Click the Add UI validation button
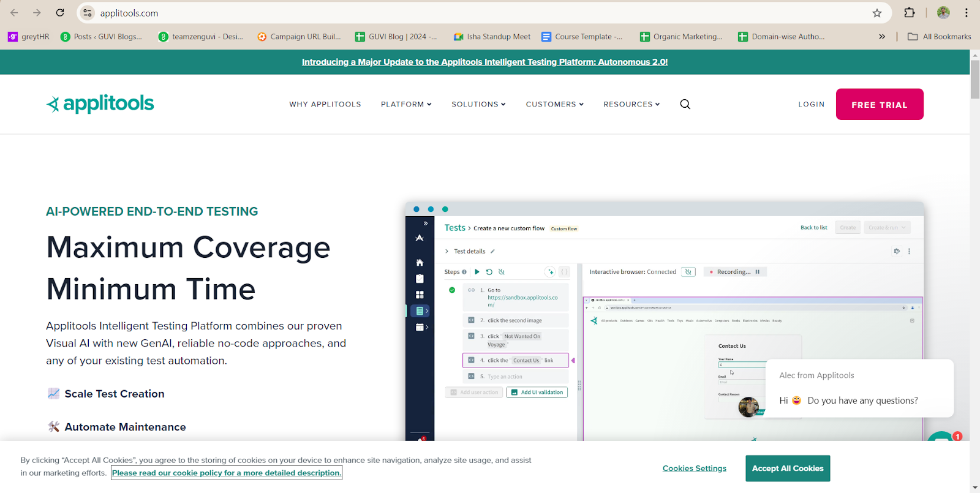Screen dimensions: 980x493 (x=537, y=393)
